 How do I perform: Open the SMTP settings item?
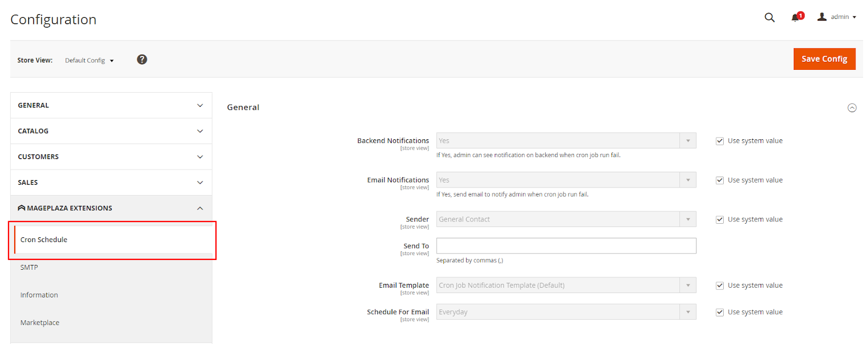click(29, 267)
